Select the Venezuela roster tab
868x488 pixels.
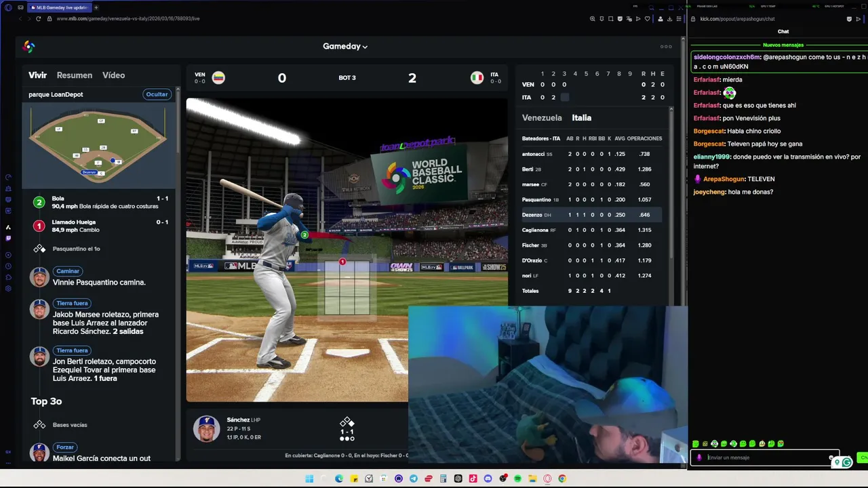tap(542, 118)
